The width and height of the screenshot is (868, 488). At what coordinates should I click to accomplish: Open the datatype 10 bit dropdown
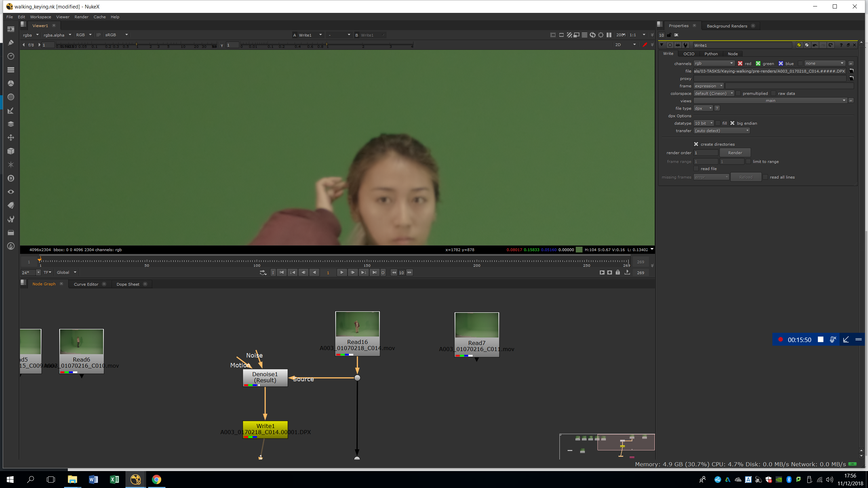pyautogui.click(x=704, y=123)
